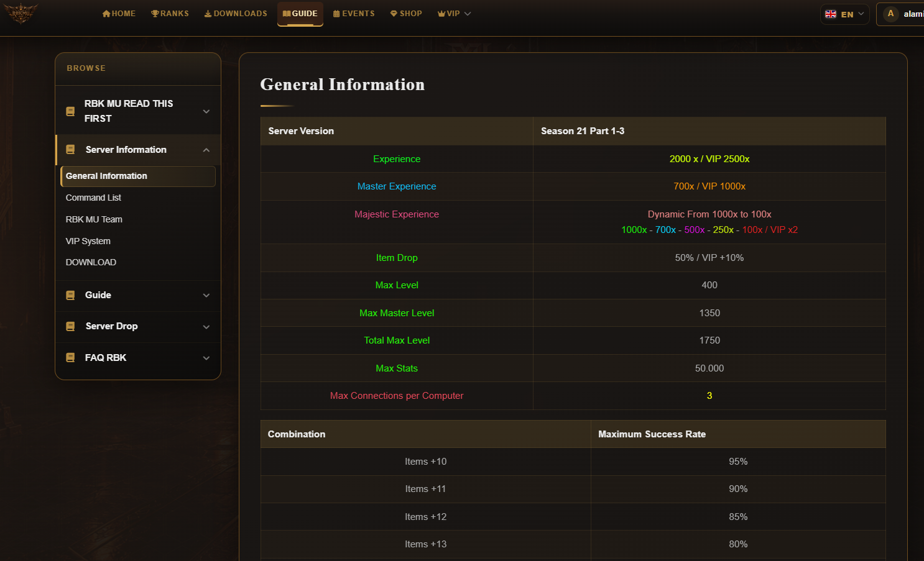Click book icon beside Server Information
Image resolution: width=924 pixels, height=561 pixels.
click(70, 150)
